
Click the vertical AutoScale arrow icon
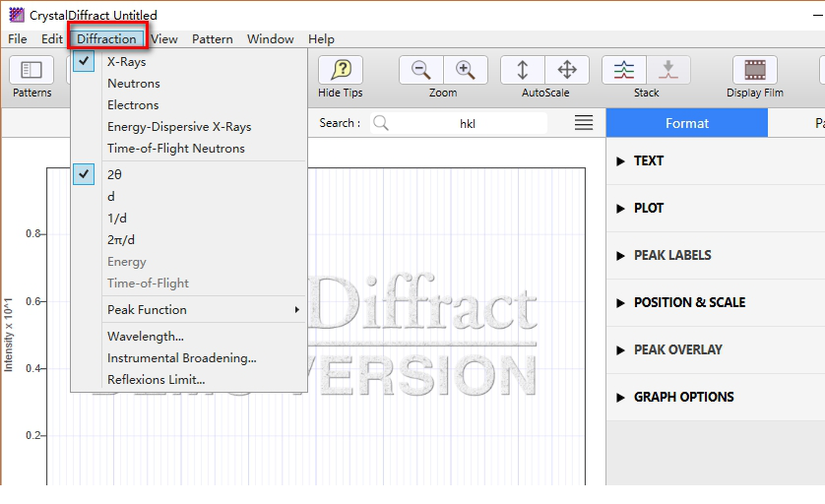tap(523, 70)
